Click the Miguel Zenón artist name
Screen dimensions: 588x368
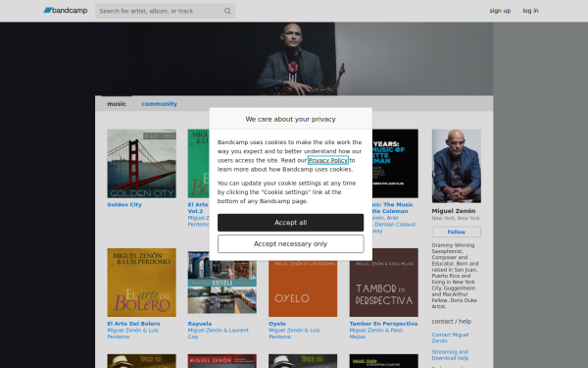coord(454,211)
